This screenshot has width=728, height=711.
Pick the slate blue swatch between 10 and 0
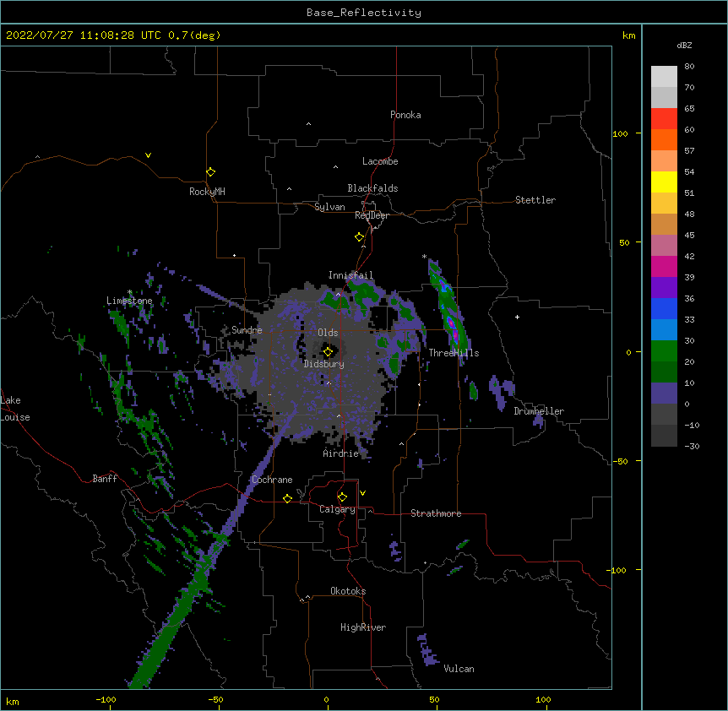tap(664, 393)
